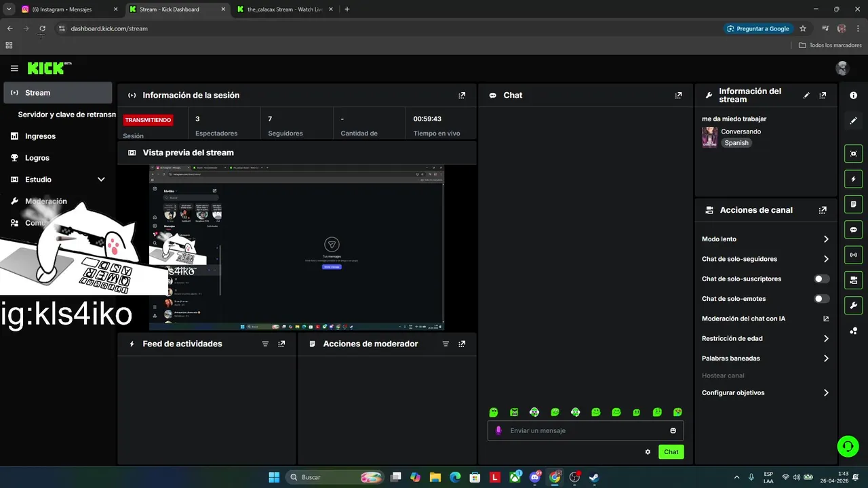The height and width of the screenshot is (488, 868).
Task: Bookmark this page with star icon
Action: (x=803, y=28)
